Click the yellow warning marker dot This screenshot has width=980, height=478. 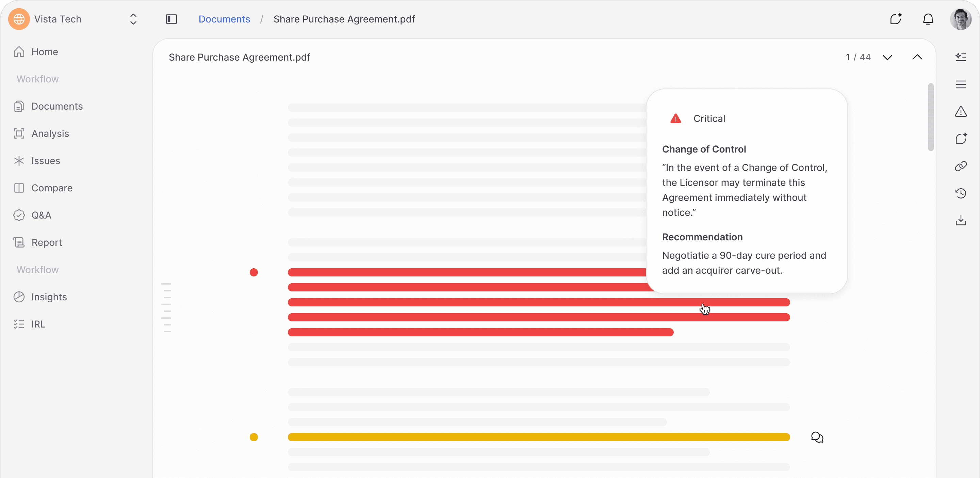point(254,437)
